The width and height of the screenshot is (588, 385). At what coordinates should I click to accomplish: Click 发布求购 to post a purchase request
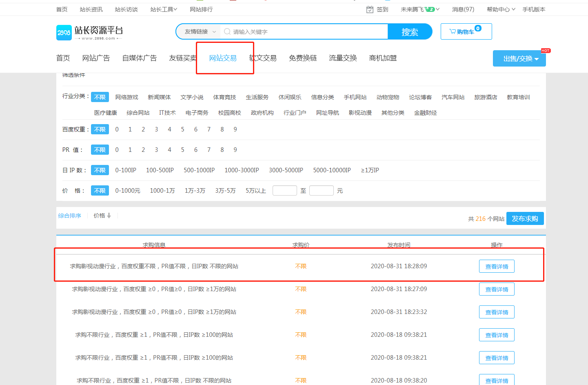(525, 218)
